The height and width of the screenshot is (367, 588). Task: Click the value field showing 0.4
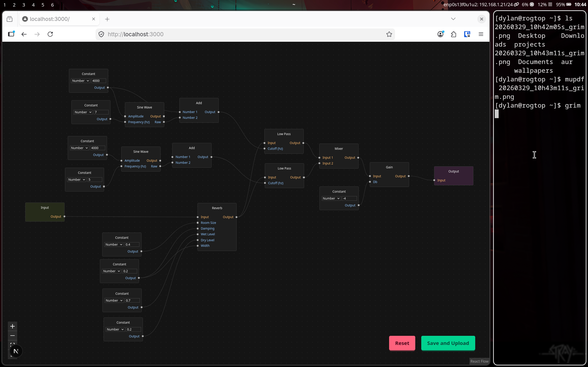click(132, 245)
